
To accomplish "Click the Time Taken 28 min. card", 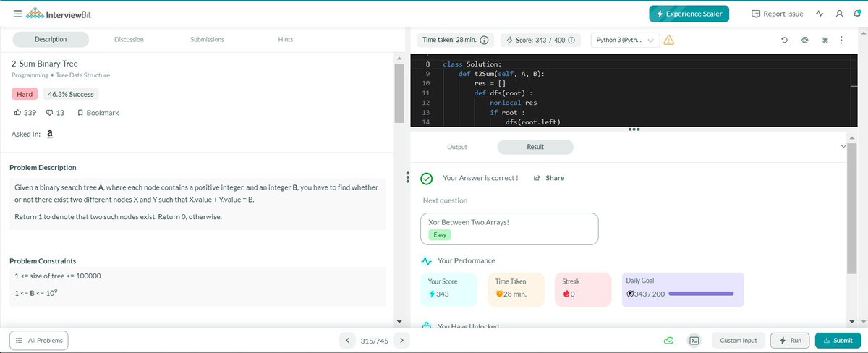I will [x=516, y=289].
